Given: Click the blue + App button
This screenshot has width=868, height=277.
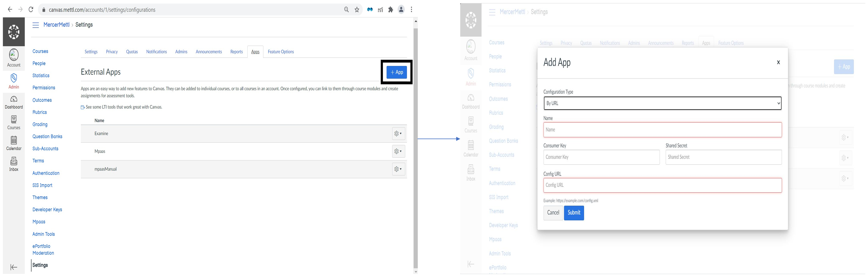Looking at the screenshot, I should pyautogui.click(x=397, y=72).
